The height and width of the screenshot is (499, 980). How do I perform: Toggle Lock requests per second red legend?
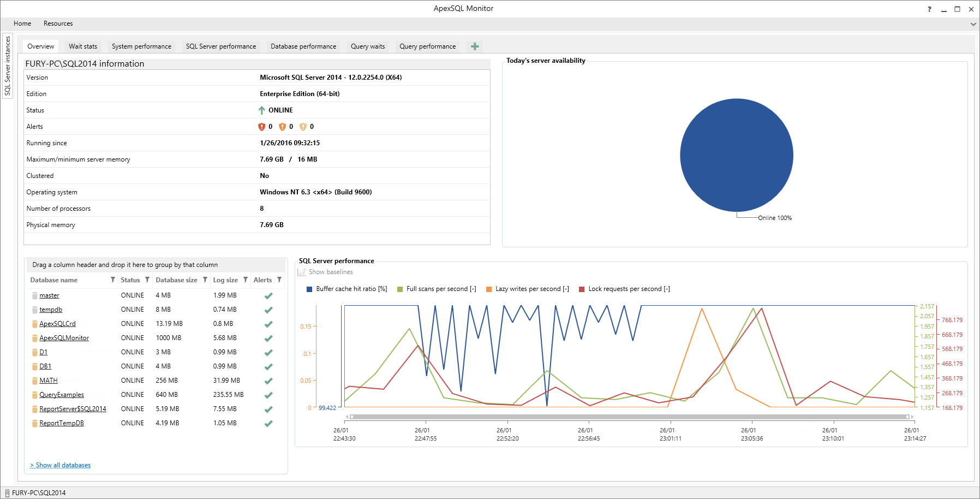coord(625,289)
